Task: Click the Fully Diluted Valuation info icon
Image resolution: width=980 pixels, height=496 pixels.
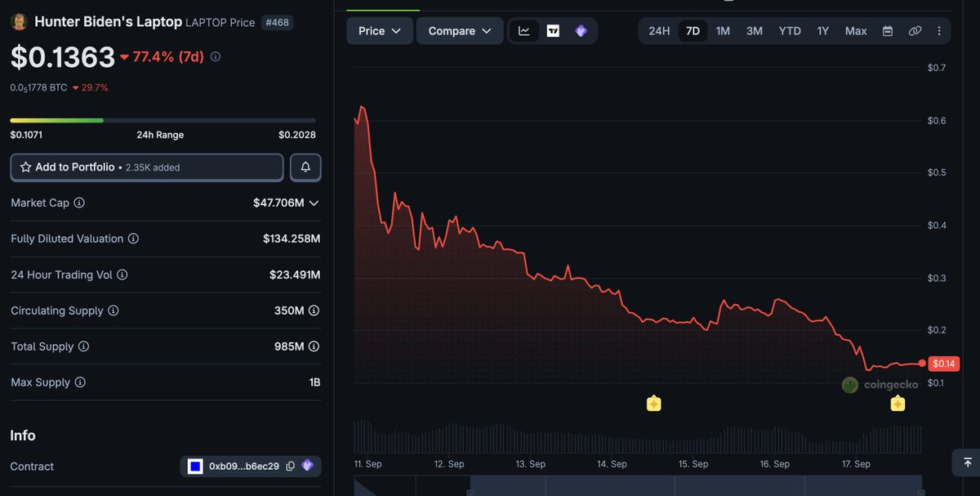Action: 133,239
